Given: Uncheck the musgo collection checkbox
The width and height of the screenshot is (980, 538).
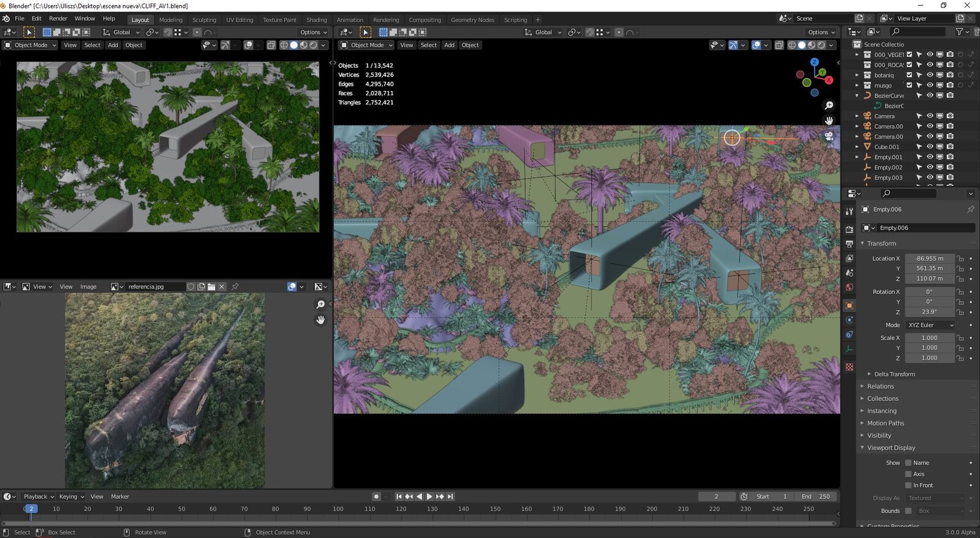Looking at the screenshot, I should [909, 85].
